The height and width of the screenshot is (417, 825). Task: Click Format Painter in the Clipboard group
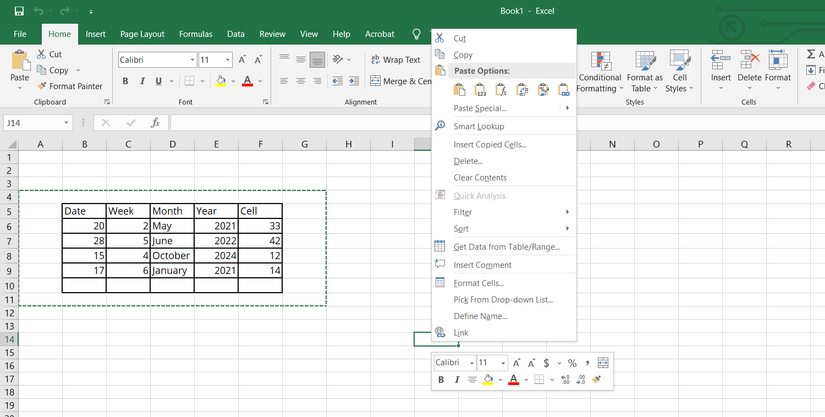tap(69, 86)
